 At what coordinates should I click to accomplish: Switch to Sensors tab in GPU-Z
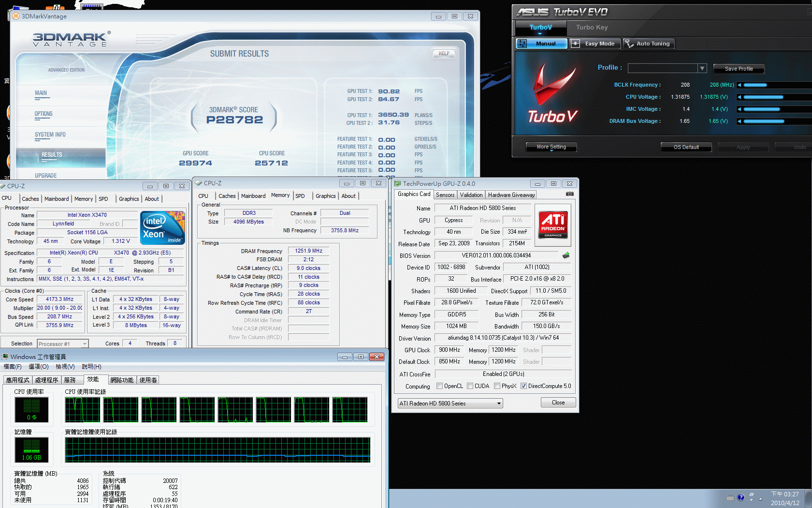(x=445, y=195)
